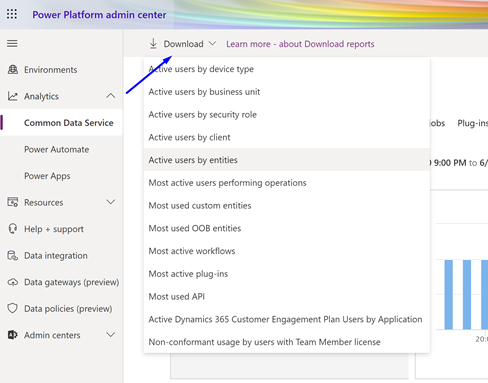The height and width of the screenshot is (383, 488).
Task: Open Learn more about Download reports link
Action: (x=300, y=44)
